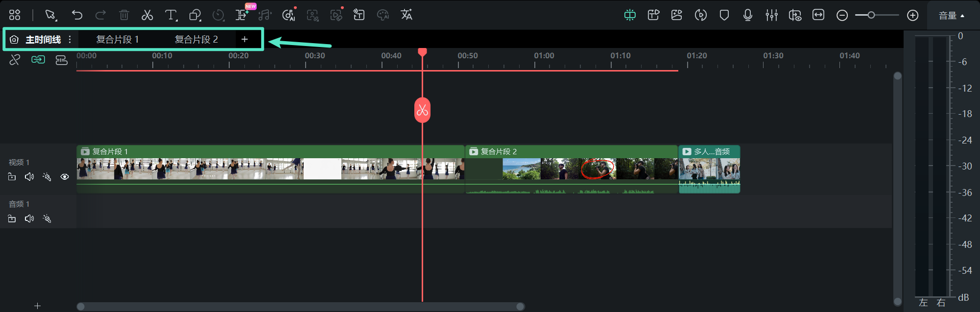The image size is (980, 312).
Task: Open the 主时间线 three-dot options menu
Action: pos(70,40)
